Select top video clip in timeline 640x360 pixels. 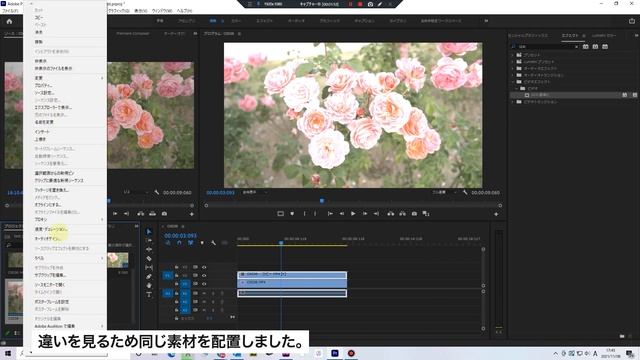tap(292, 275)
